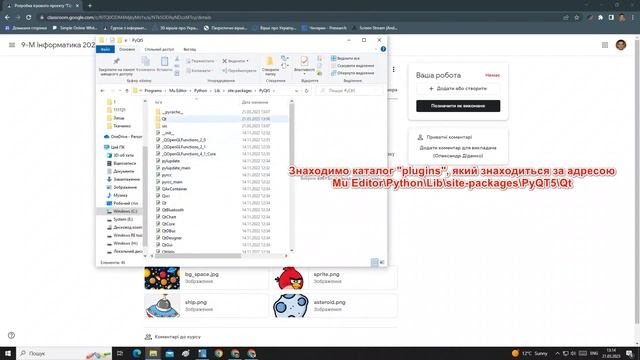Select the Qt folder in file list
The width and height of the screenshot is (640, 360).
coord(221,119)
